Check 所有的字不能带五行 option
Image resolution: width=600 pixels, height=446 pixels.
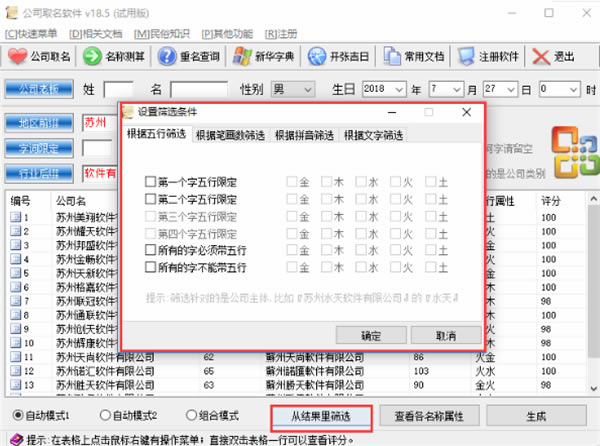[150, 267]
